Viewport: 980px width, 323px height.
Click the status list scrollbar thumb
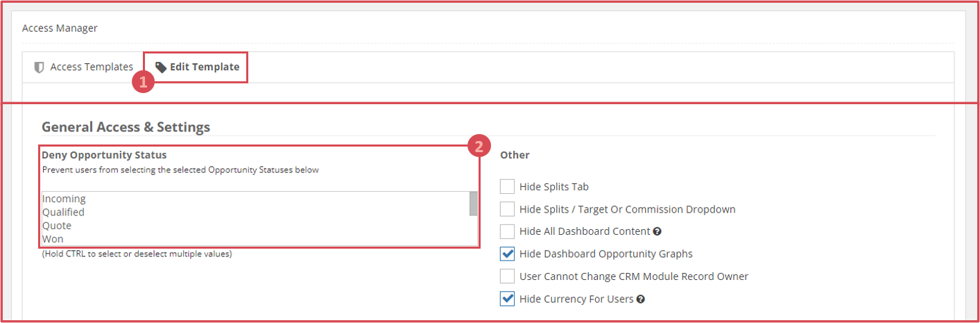(474, 204)
